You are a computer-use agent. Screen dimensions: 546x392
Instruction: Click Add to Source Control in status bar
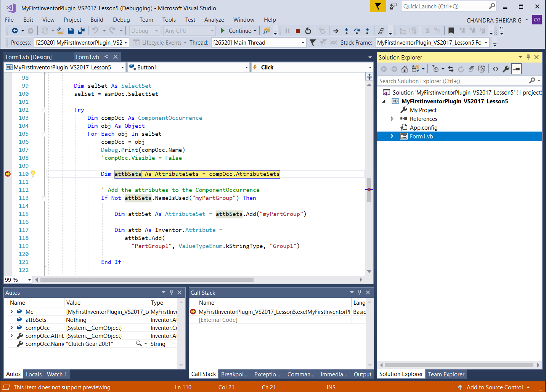pos(495,387)
